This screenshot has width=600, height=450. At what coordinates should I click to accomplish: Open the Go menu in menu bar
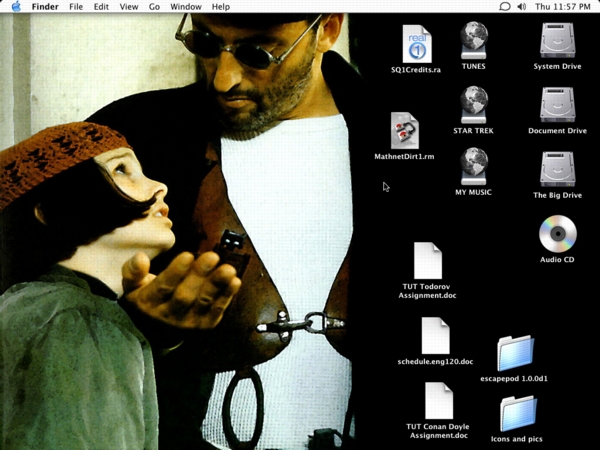pos(154,7)
